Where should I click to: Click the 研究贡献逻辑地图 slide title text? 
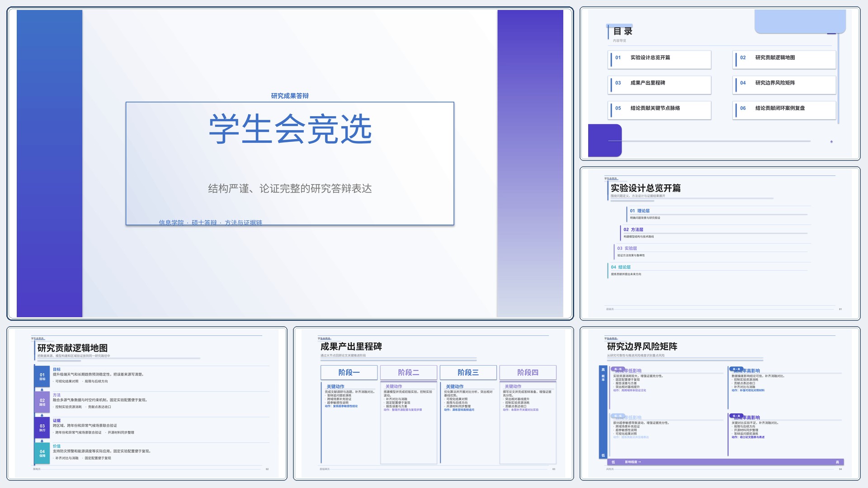72,348
